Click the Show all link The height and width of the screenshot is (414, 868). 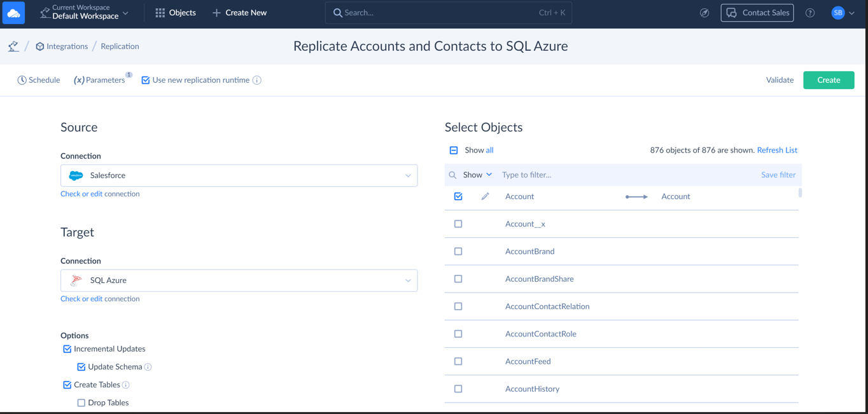coord(489,151)
